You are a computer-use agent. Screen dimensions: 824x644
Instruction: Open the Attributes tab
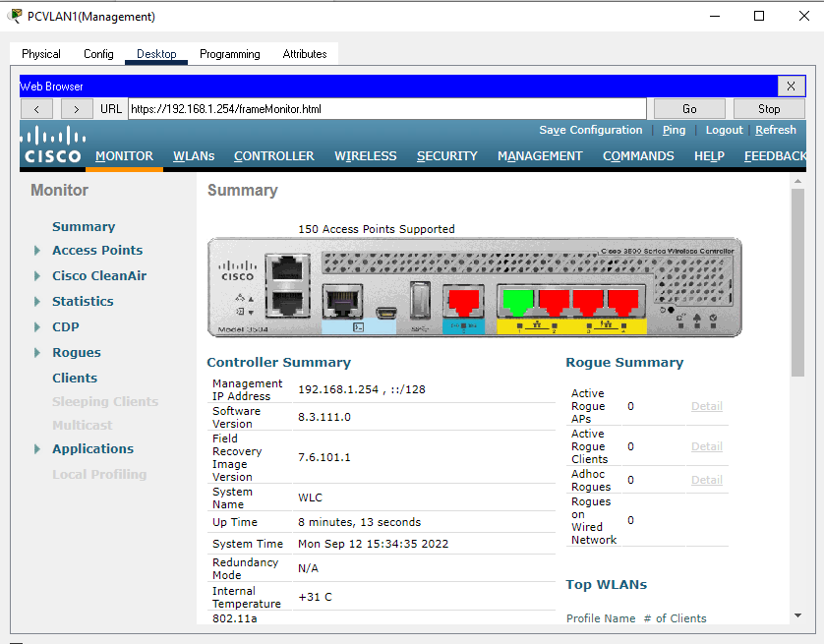point(305,54)
